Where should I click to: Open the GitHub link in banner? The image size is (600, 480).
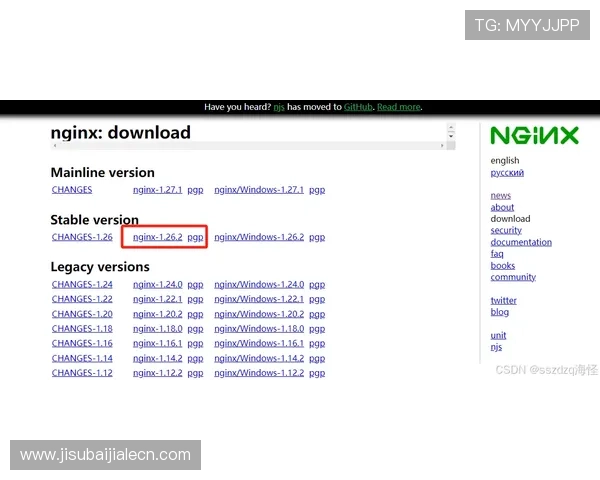tap(358, 107)
